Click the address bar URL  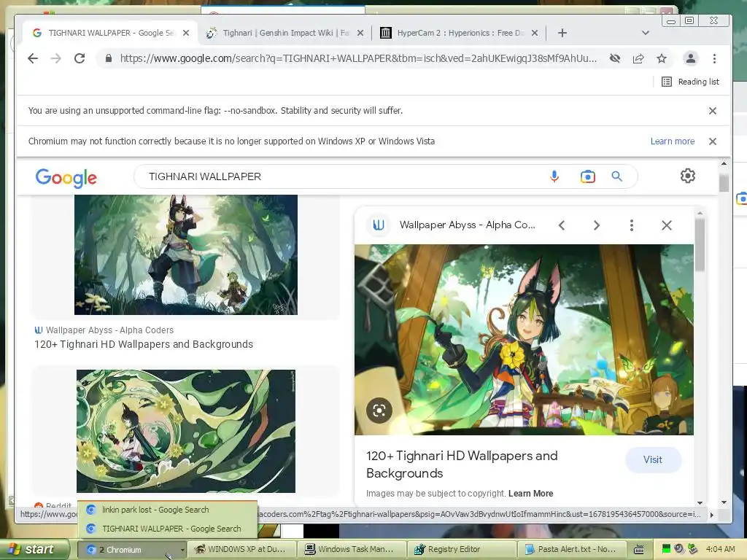click(358, 58)
